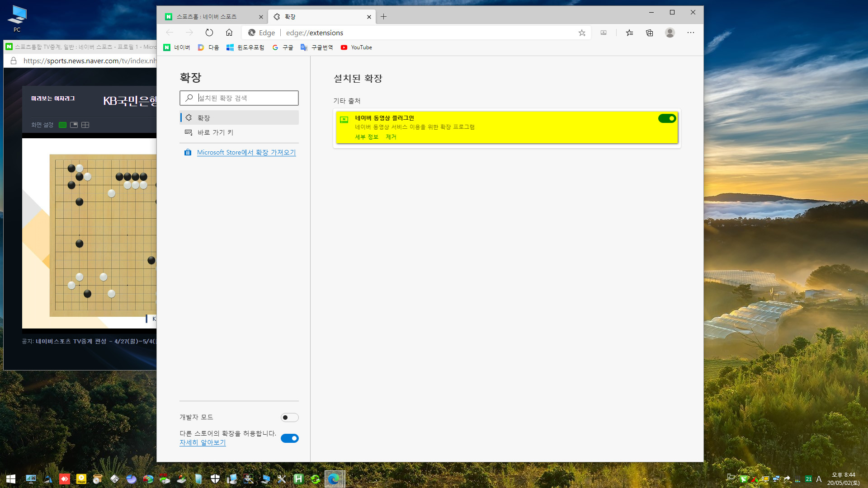This screenshot has width=868, height=488.
Task: Disable 네이버 동영상 플러그인 extension toggle
Action: (667, 118)
